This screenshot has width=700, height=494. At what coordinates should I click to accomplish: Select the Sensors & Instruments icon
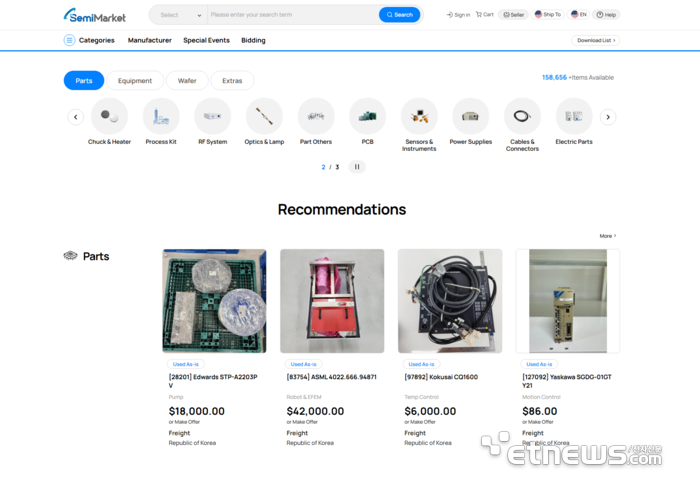click(419, 116)
